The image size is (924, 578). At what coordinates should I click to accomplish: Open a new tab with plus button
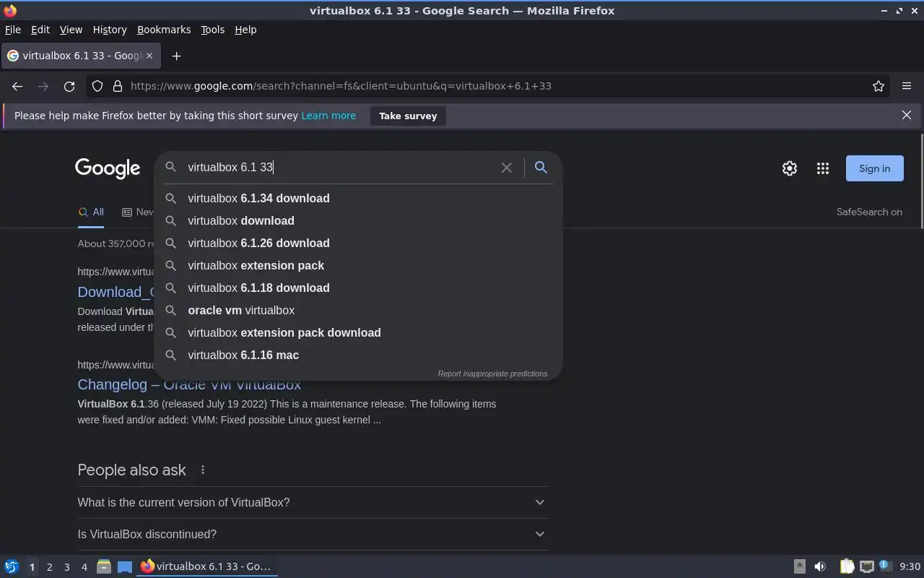point(176,56)
